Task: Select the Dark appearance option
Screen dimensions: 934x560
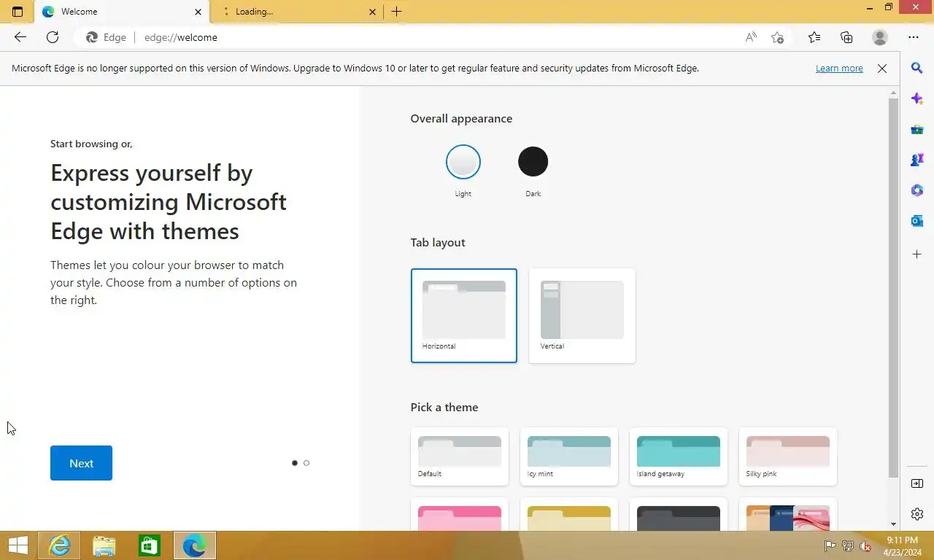Action: click(x=533, y=162)
